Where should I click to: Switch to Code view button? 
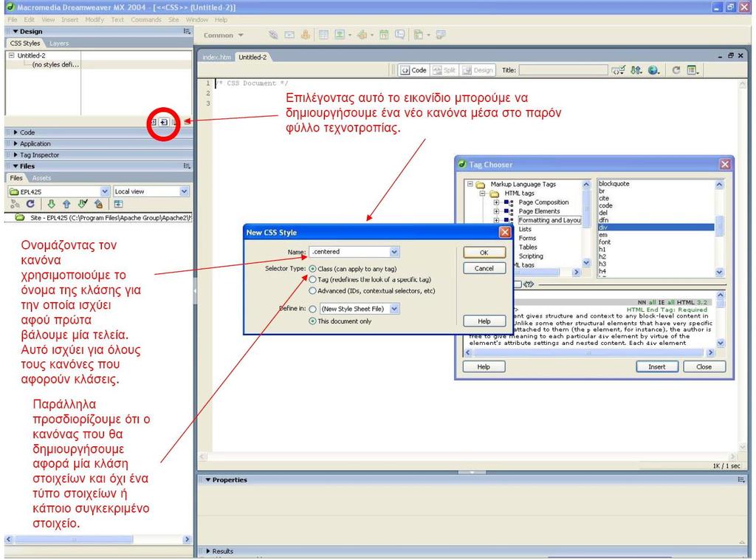tap(413, 70)
